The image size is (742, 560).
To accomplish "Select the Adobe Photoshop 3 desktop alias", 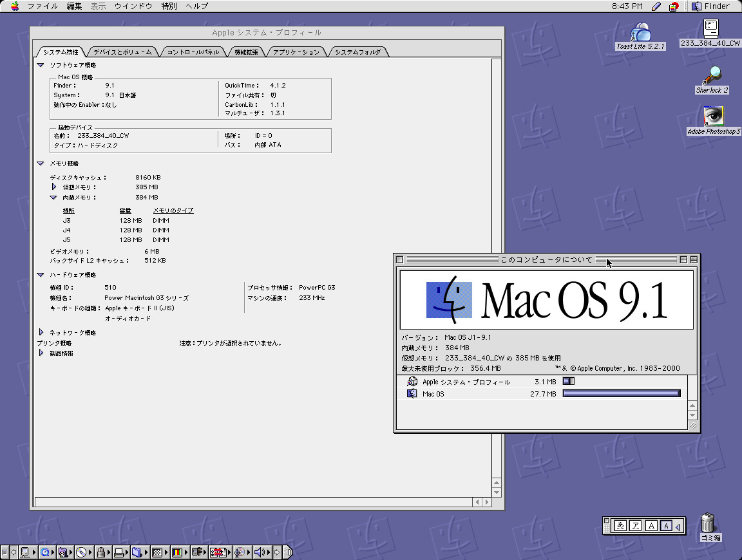I will click(713, 117).
